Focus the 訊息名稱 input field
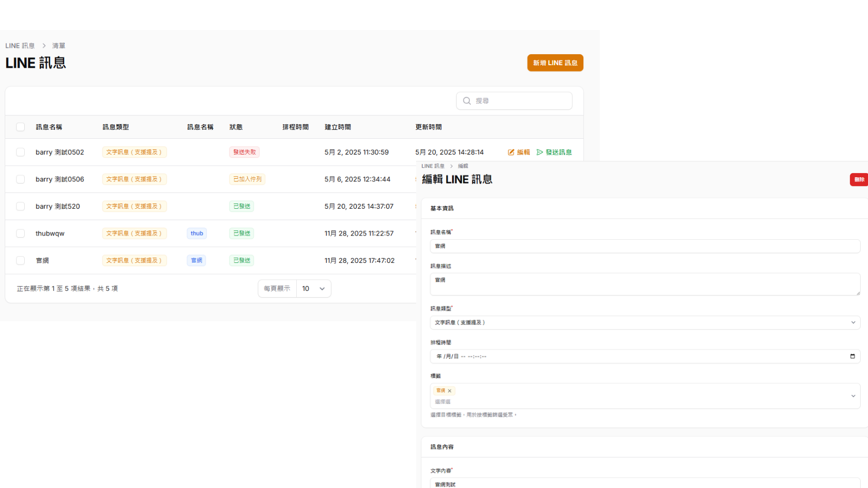This screenshot has height=488, width=868. point(644,246)
